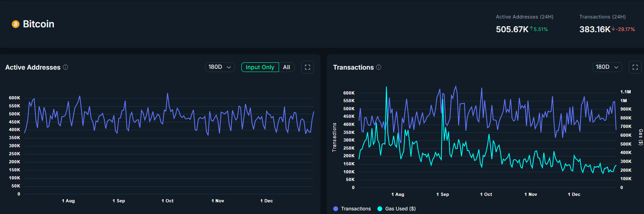Image resolution: width=644 pixels, height=214 pixels.
Task: Toggle Transactions series in chart legend
Action: click(x=356, y=209)
